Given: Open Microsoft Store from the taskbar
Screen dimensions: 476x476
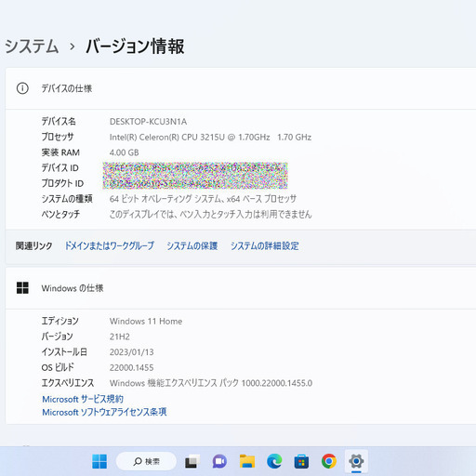Looking at the screenshot, I should click(301, 462).
